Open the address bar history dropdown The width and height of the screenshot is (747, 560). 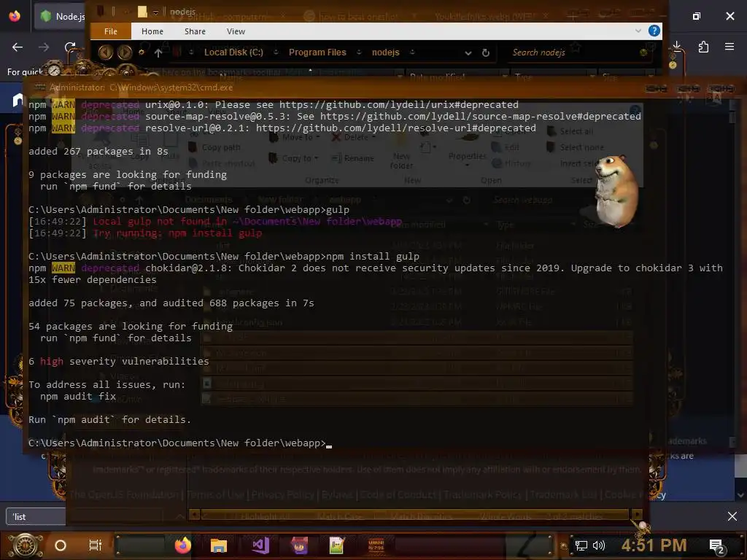468,52
